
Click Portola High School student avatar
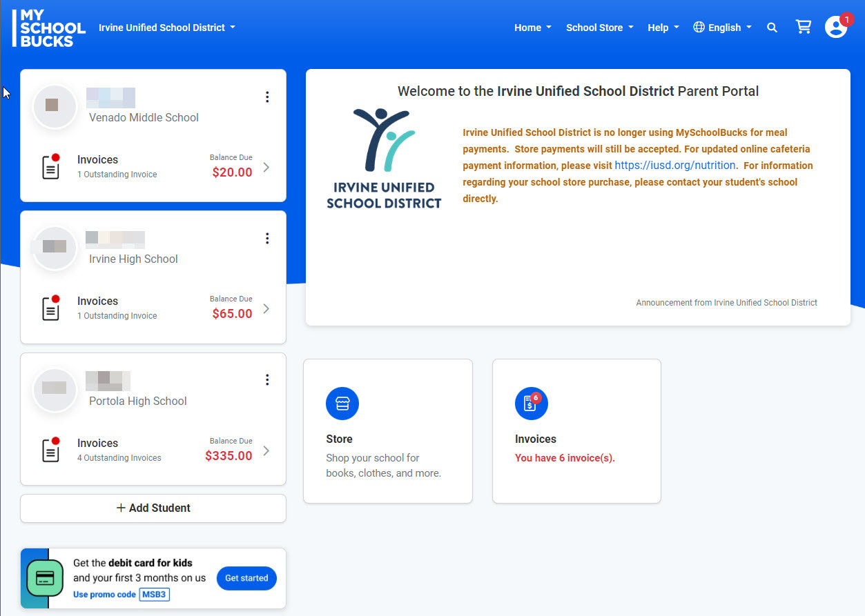(55, 390)
